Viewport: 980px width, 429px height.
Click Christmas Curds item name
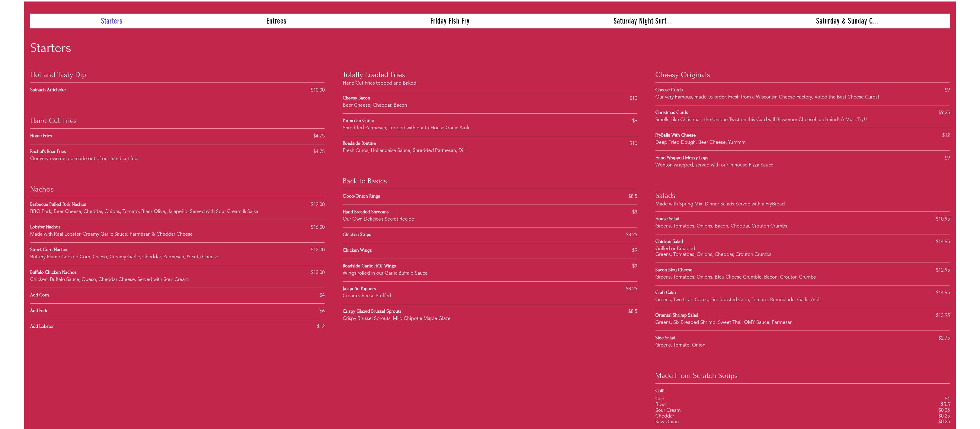pos(671,113)
